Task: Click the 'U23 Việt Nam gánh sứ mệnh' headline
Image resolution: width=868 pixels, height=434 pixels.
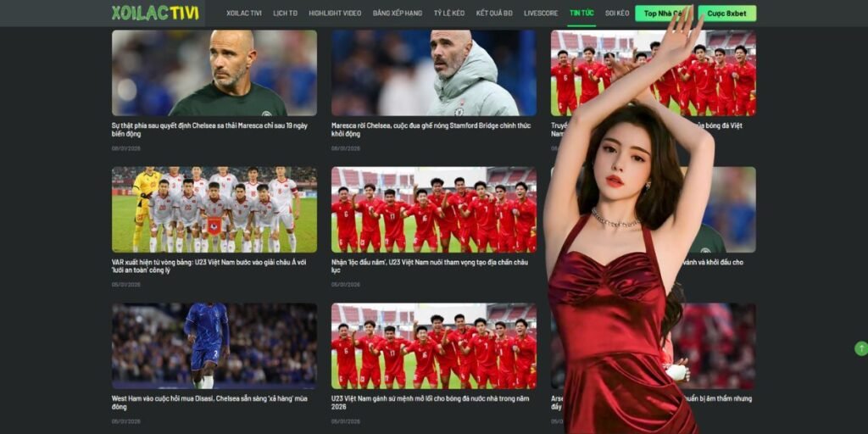Action: coord(431,402)
